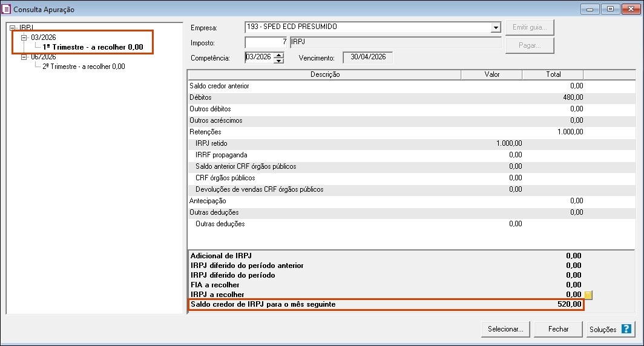Click the FIA a recolher line
Viewport: 644px width, 346px height.
point(386,285)
